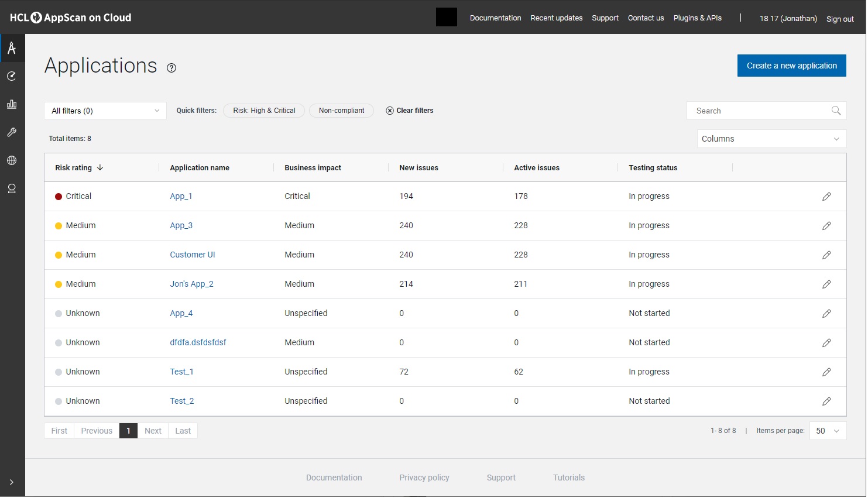Click the wrench tools icon in the sidebar
Screen dimensions: 868x498
pyautogui.click(x=12, y=133)
